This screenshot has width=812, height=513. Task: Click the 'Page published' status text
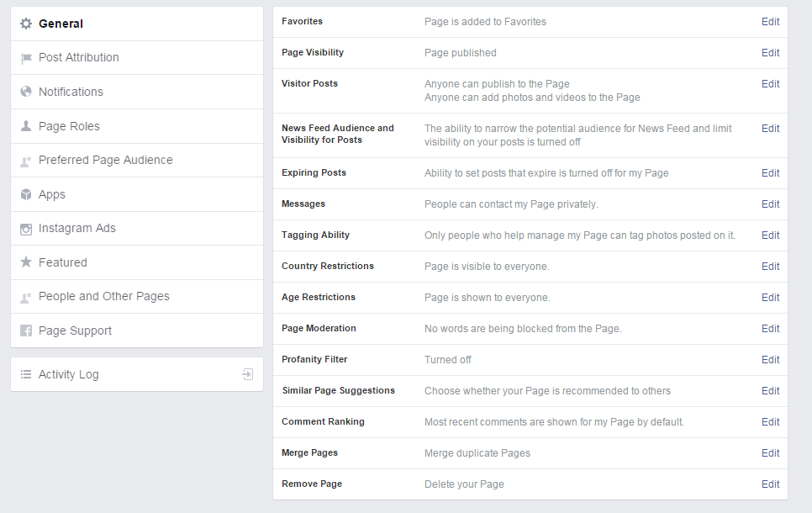(x=461, y=53)
